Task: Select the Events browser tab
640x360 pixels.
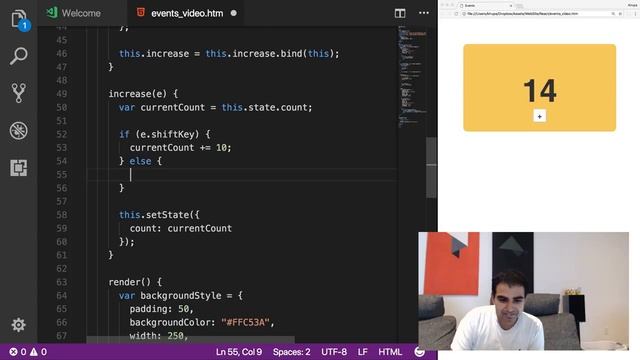Action: point(486,6)
